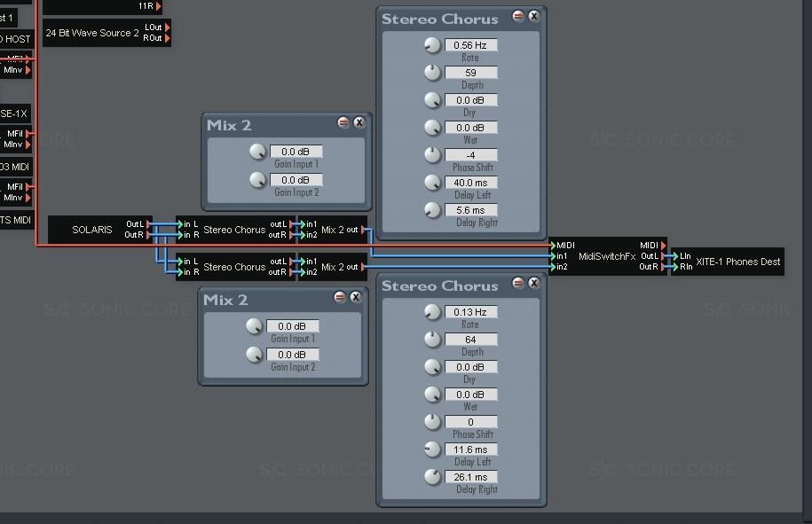This screenshot has height=524, width=812.
Task: Select the SOLARIS module block
Action: [92, 230]
